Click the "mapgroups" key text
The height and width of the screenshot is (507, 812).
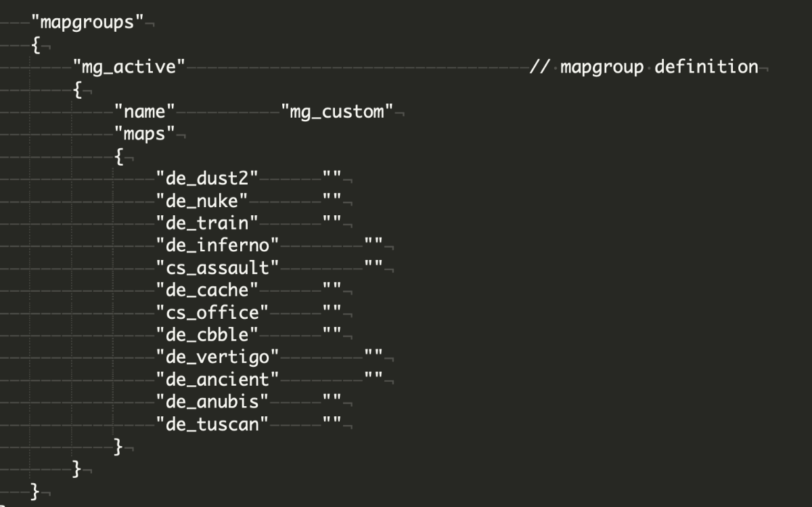[87, 22]
